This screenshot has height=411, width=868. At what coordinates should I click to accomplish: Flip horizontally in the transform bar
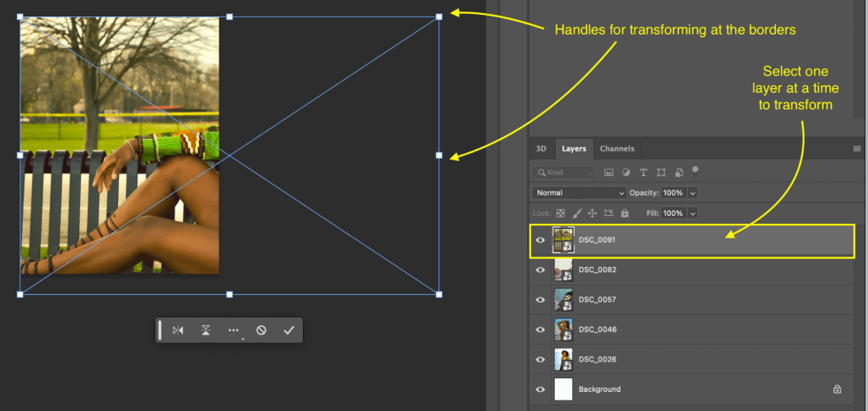pyautogui.click(x=178, y=330)
